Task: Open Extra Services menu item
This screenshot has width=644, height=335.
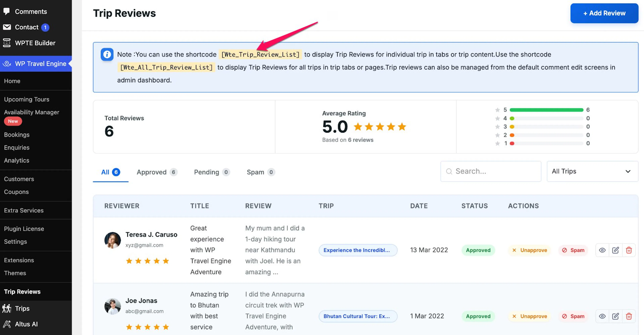Action: tap(24, 210)
